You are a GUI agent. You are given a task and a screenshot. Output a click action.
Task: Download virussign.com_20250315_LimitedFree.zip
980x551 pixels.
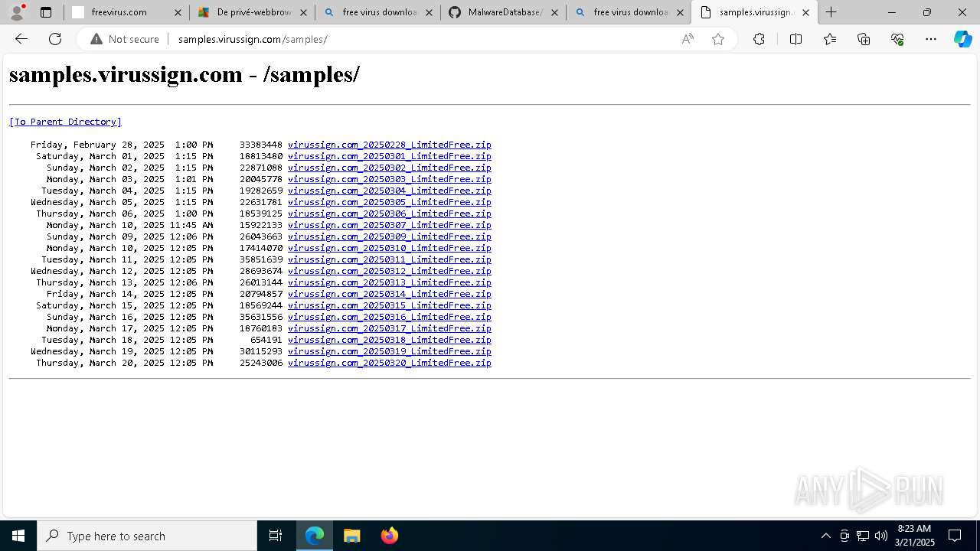389,305
